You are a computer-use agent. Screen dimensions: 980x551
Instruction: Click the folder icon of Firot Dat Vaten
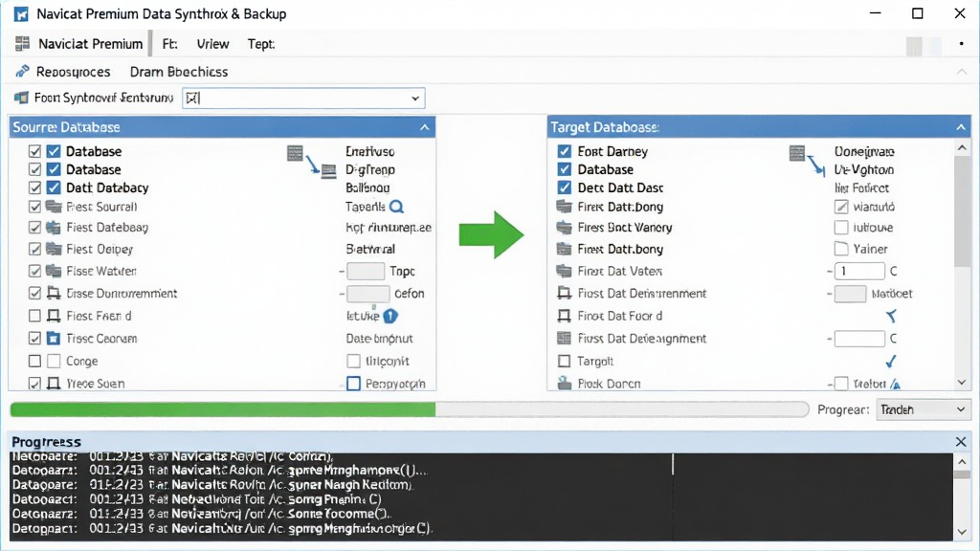tap(565, 271)
